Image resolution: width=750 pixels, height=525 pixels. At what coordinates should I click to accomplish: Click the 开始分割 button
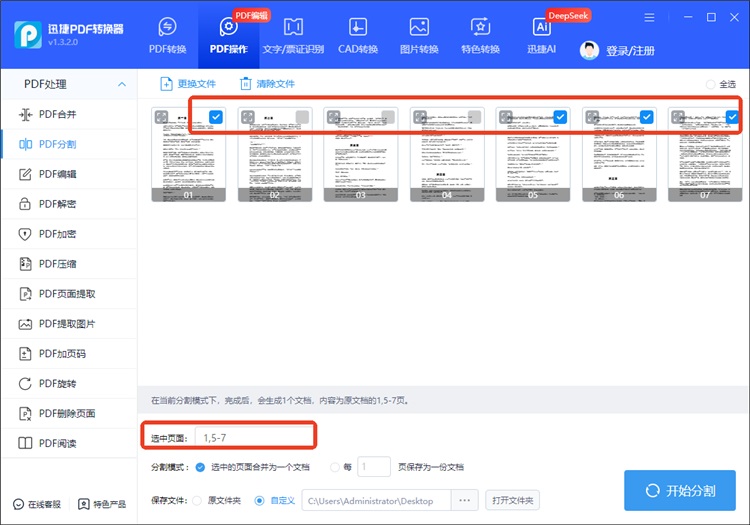click(679, 490)
